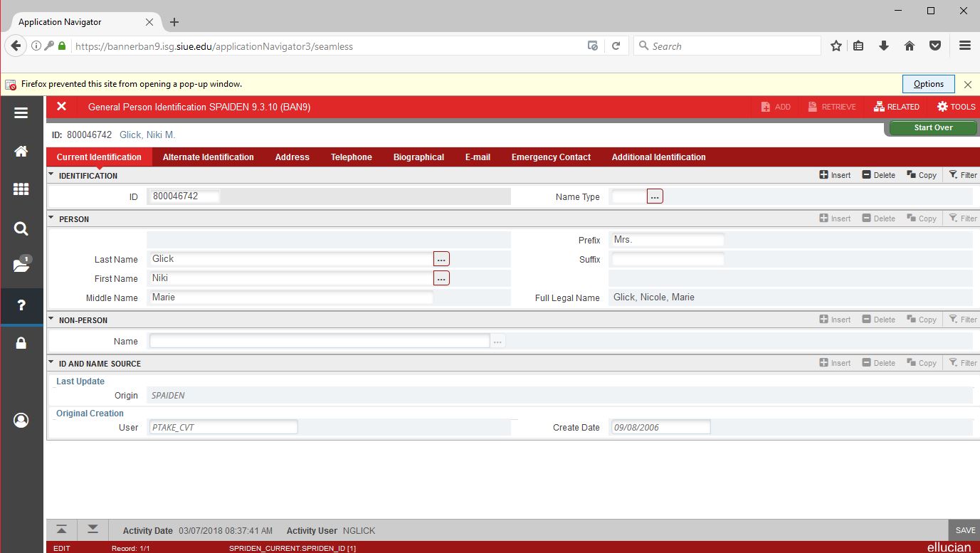Click the Middle Name input field
This screenshot has width=980, height=553.
point(291,297)
